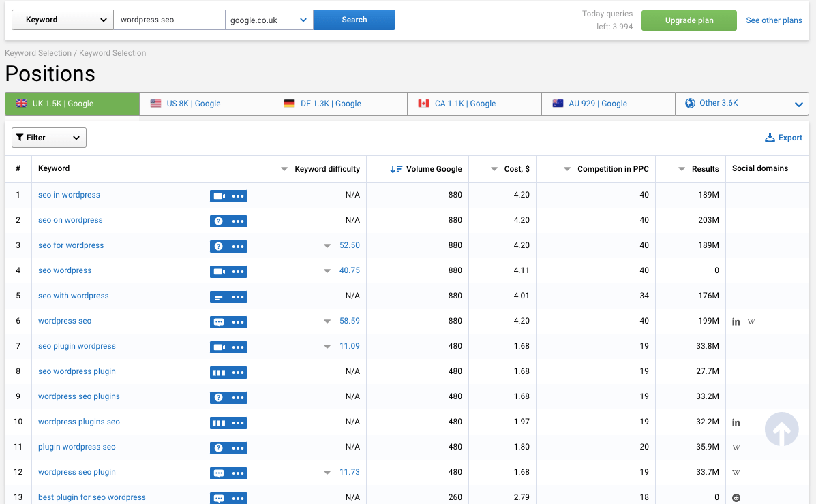Switch to the US 8K | Google tab
Image resolution: width=816 pixels, height=504 pixels.
pos(206,104)
